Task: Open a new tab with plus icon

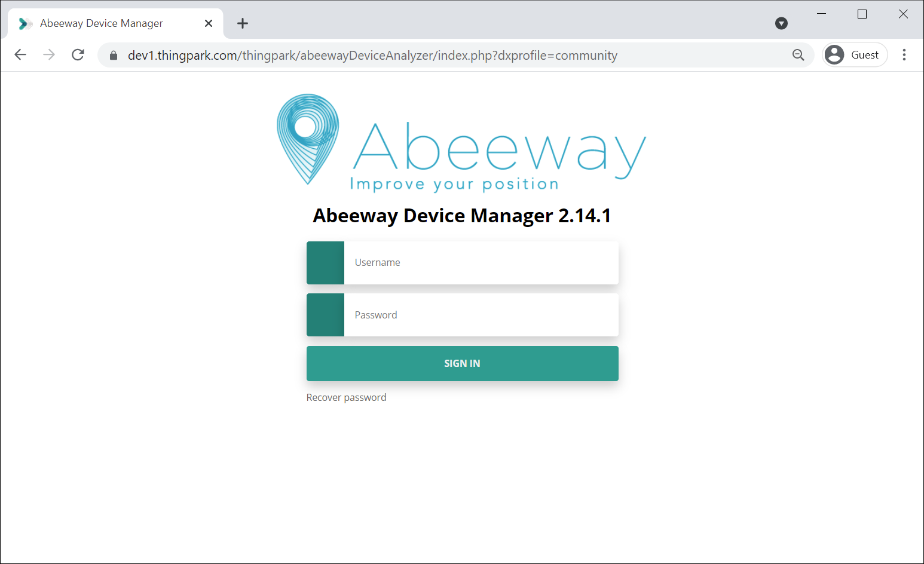Action: [243, 23]
